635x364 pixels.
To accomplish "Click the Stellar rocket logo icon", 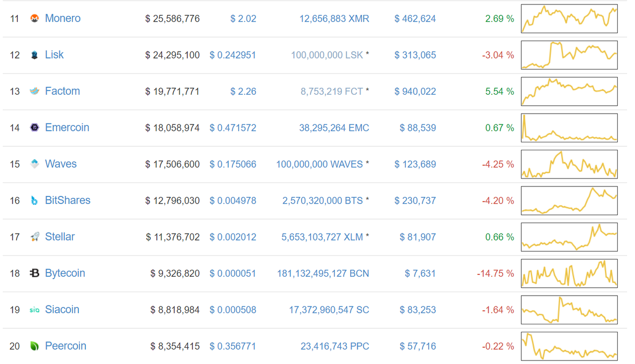I will [x=34, y=237].
